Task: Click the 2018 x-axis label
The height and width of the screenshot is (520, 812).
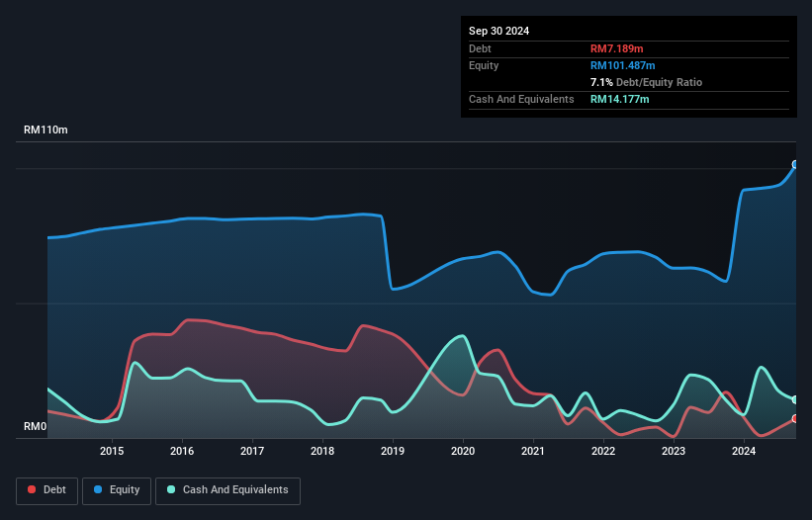Action: [322, 451]
